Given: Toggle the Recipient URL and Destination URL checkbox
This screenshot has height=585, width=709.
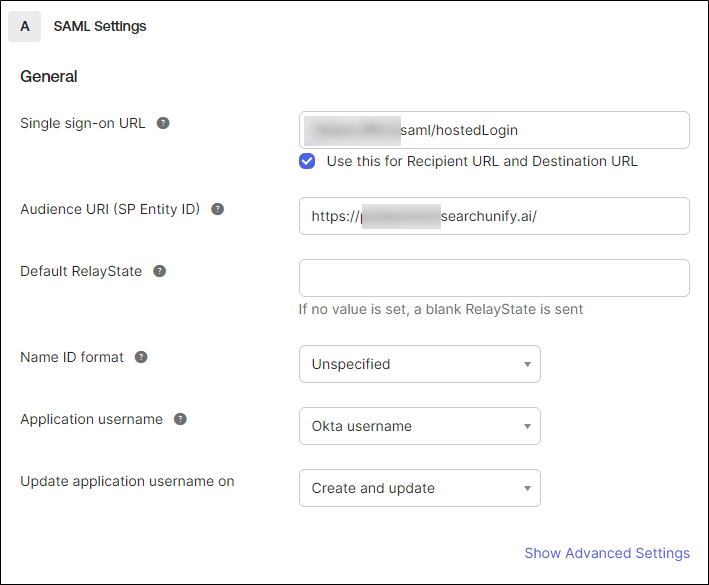Looking at the screenshot, I should tap(308, 161).
